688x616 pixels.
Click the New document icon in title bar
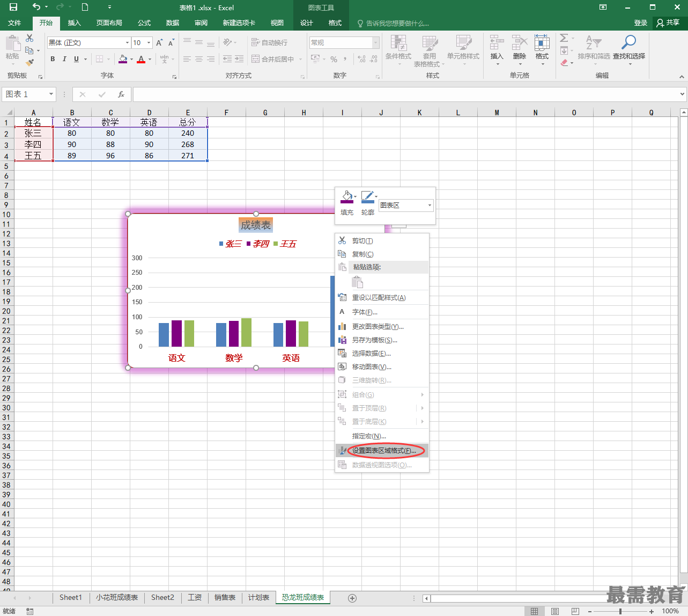tap(85, 7)
